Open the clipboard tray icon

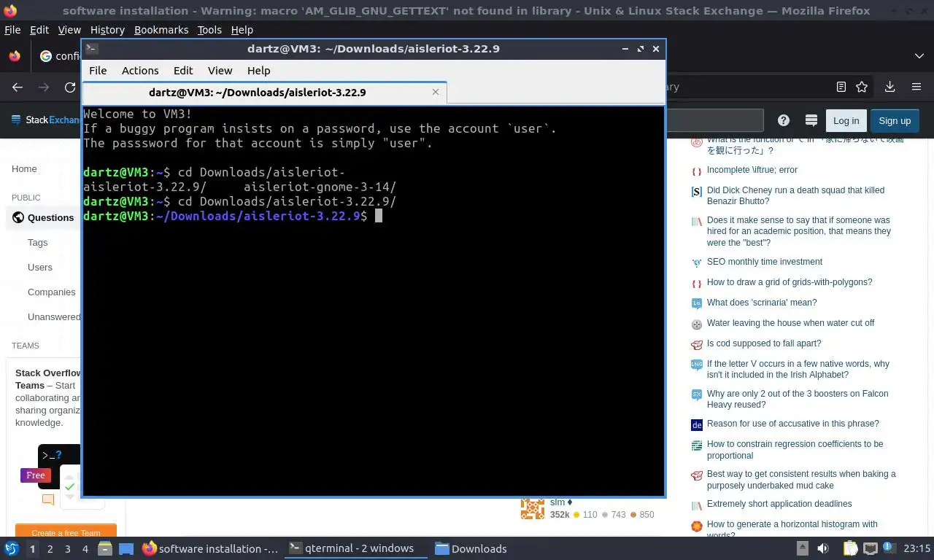click(x=850, y=548)
